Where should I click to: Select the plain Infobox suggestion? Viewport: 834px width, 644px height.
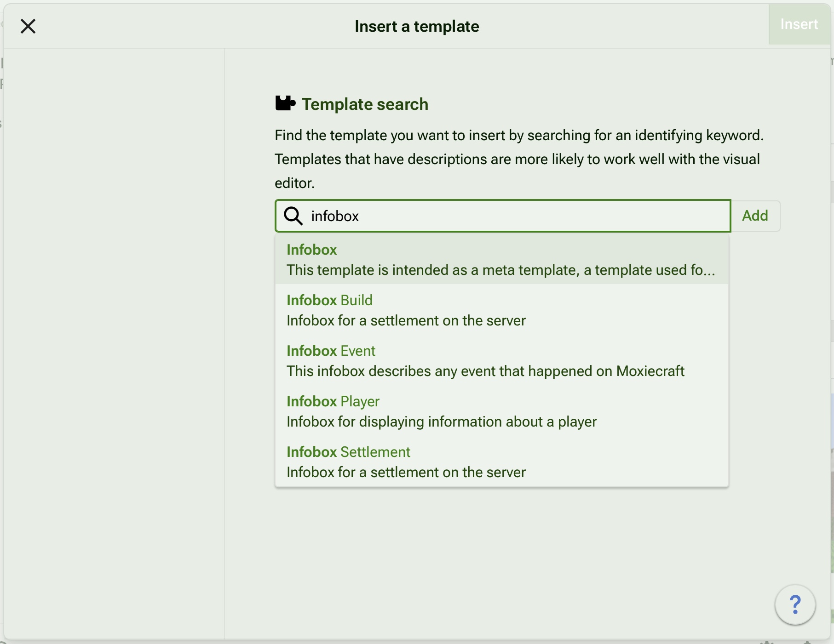pos(312,250)
